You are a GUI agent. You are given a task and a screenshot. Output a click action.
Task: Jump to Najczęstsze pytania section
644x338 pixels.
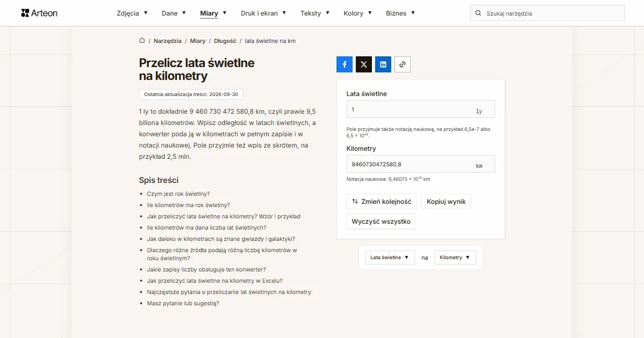[x=229, y=292]
